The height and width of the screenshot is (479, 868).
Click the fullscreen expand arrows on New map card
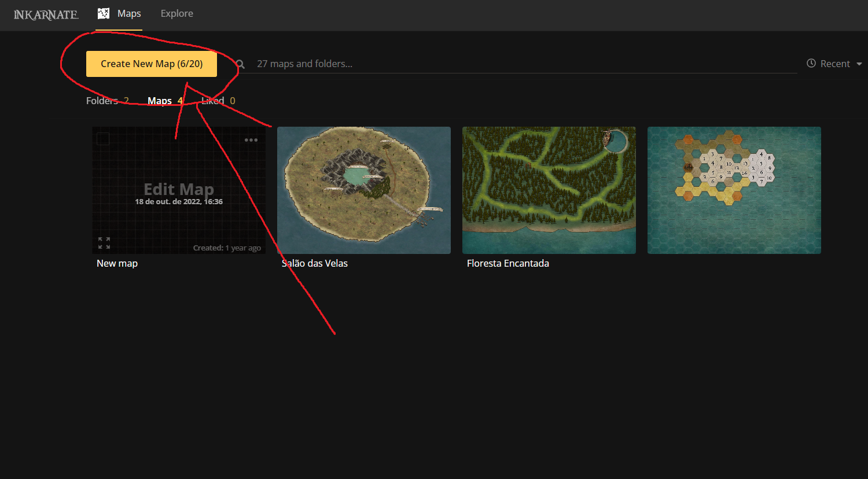pyautogui.click(x=104, y=243)
